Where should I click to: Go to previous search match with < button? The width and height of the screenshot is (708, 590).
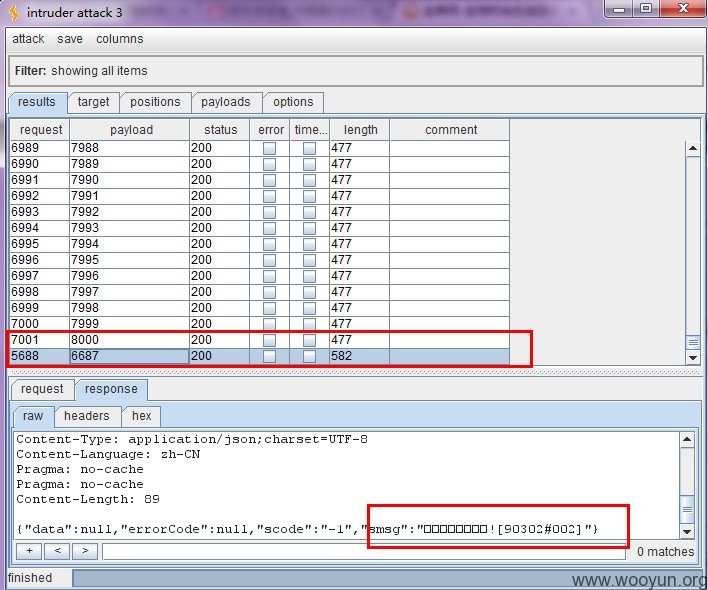pyautogui.click(x=57, y=551)
